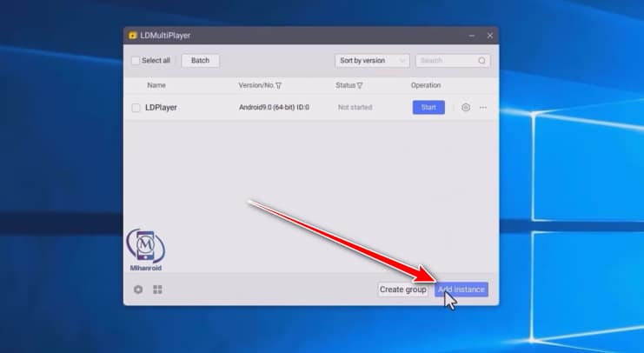Start the LDPlayer instance

click(428, 107)
